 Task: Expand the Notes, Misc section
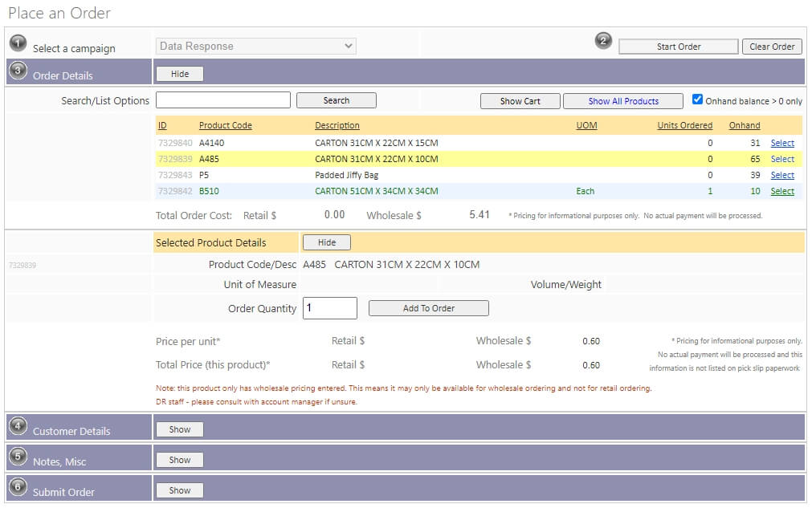coord(180,460)
